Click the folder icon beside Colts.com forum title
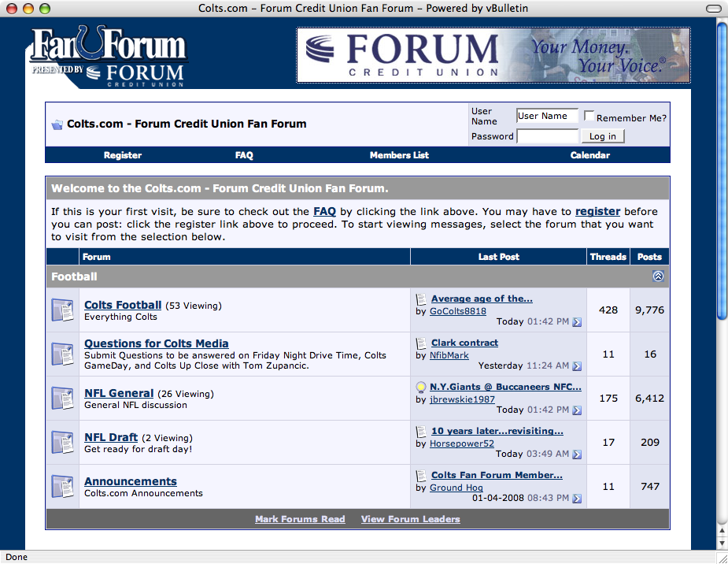The image size is (728, 564). tap(57, 124)
